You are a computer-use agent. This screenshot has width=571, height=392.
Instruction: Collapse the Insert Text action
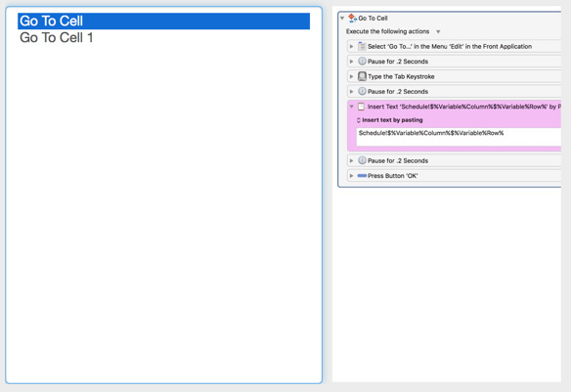point(351,107)
